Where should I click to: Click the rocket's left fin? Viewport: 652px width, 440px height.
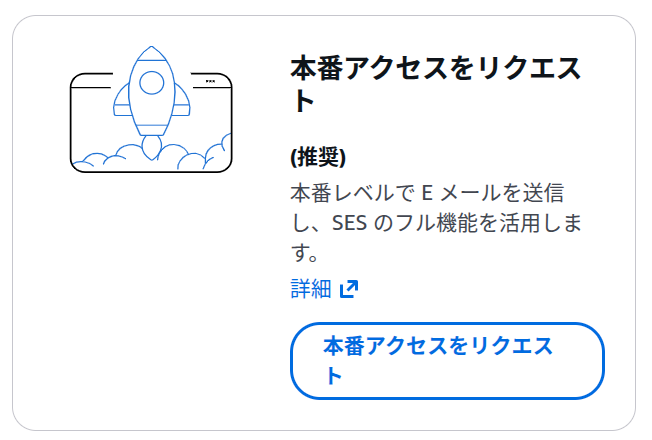pyautogui.click(x=123, y=108)
